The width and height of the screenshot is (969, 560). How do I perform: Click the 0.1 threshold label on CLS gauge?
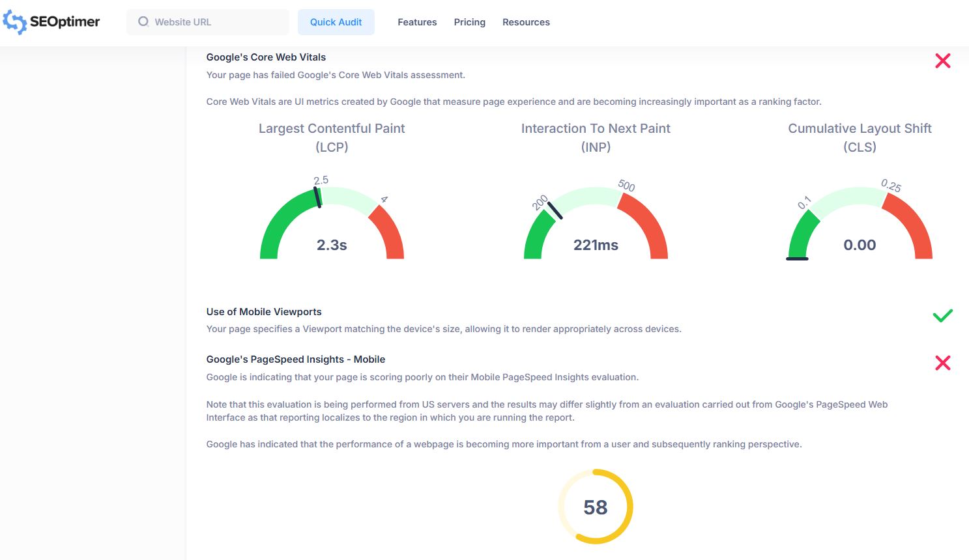[x=804, y=203]
